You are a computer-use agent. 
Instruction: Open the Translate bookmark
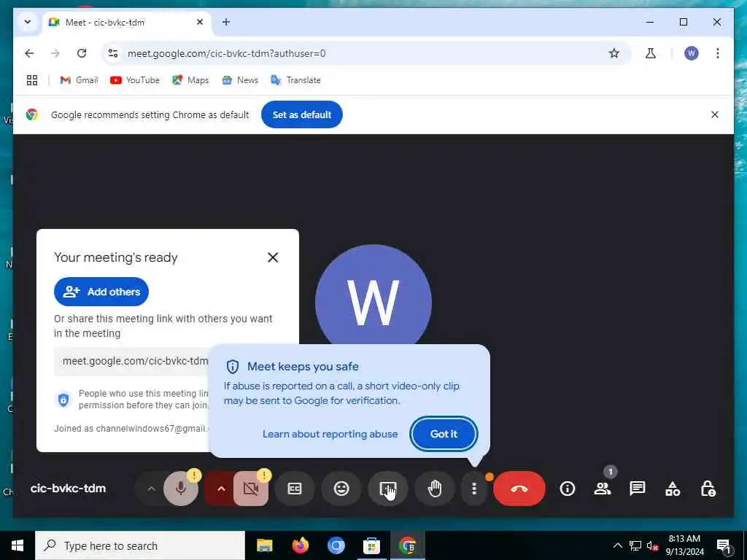click(x=296, y=80)
